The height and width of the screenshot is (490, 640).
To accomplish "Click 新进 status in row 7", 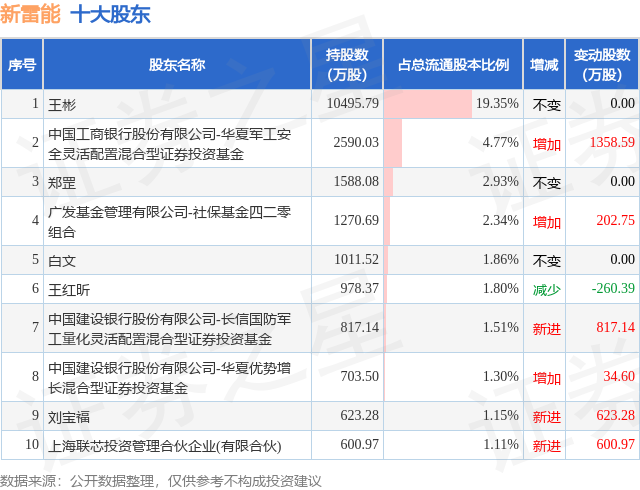I will click(x=547, y=329).
